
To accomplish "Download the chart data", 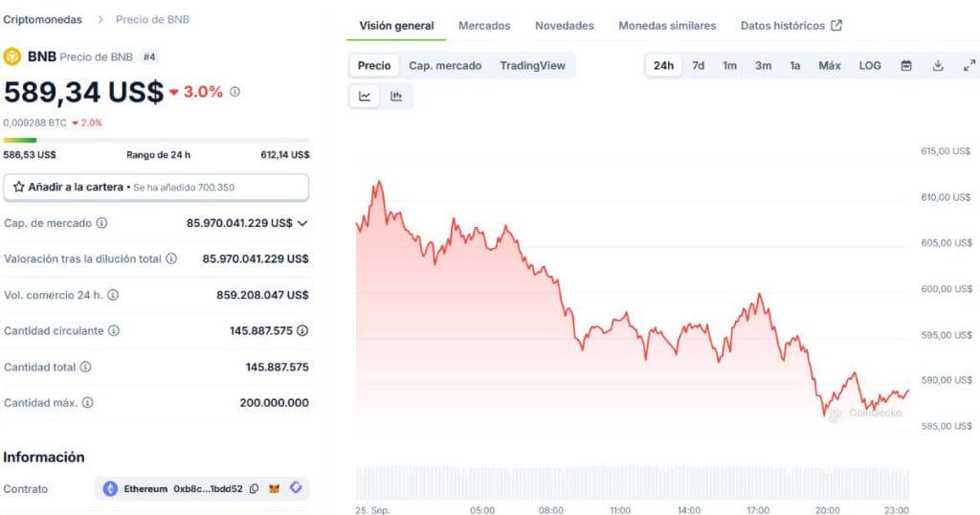I will (x=938, y=65).
